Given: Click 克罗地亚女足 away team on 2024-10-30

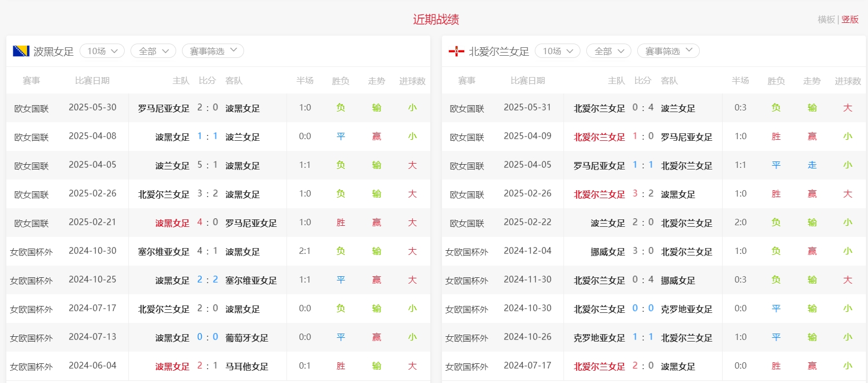Looking at the screenshot, I should click(686, 309).
